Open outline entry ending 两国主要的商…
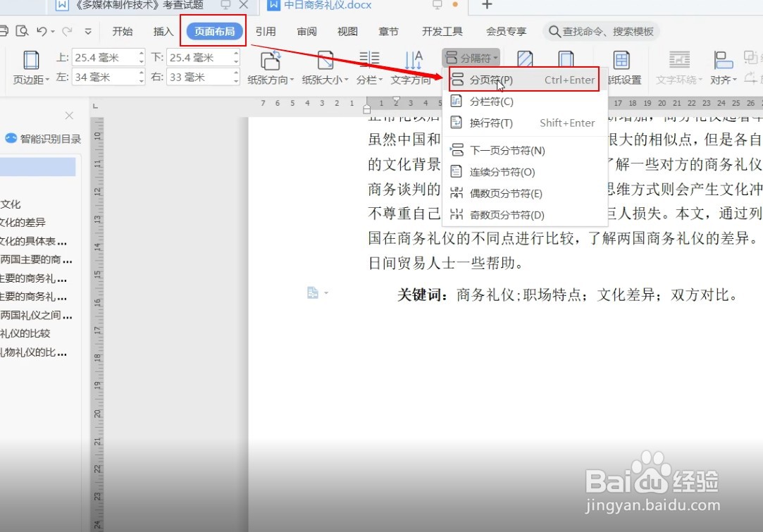The width and height of the screenshot is (763, 532). pos(37,259)
